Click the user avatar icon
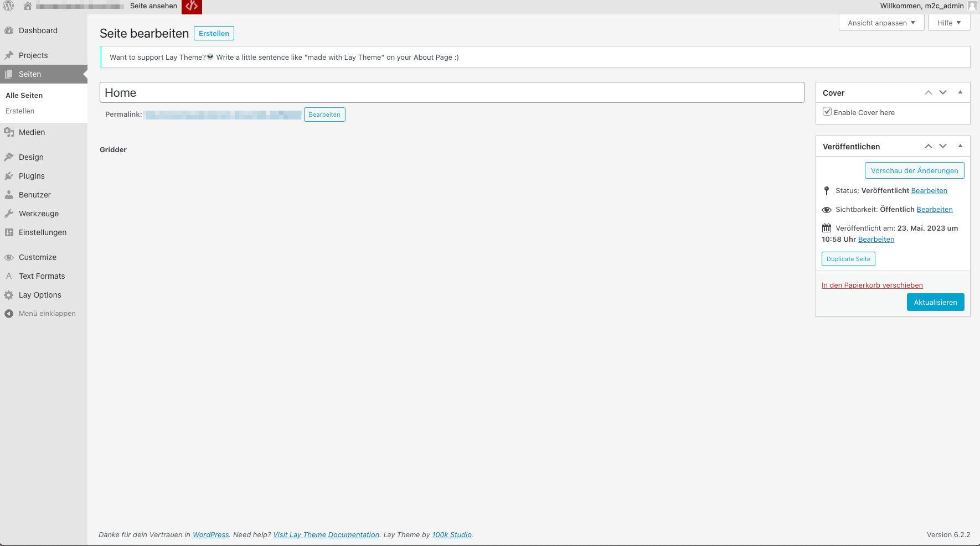The image size is (980, 546). pyautogui.click(x=972, y=6)
